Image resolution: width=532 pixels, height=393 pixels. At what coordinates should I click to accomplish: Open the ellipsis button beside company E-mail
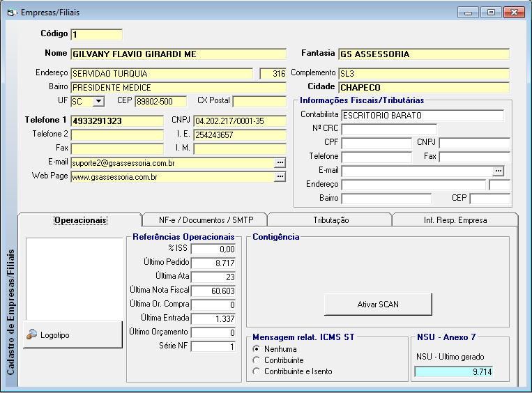click(280, 162)
